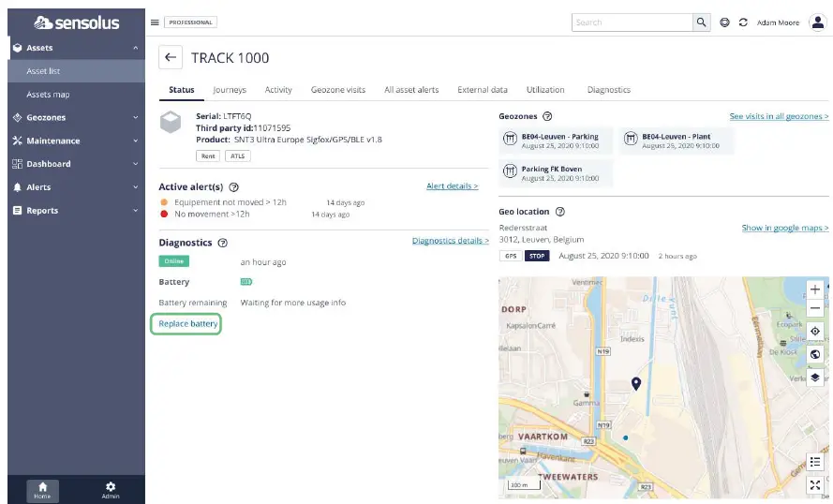This screenshot has height=504, width=833.
Task: Switch to All asset alerts tab
Action: [411, 90]
